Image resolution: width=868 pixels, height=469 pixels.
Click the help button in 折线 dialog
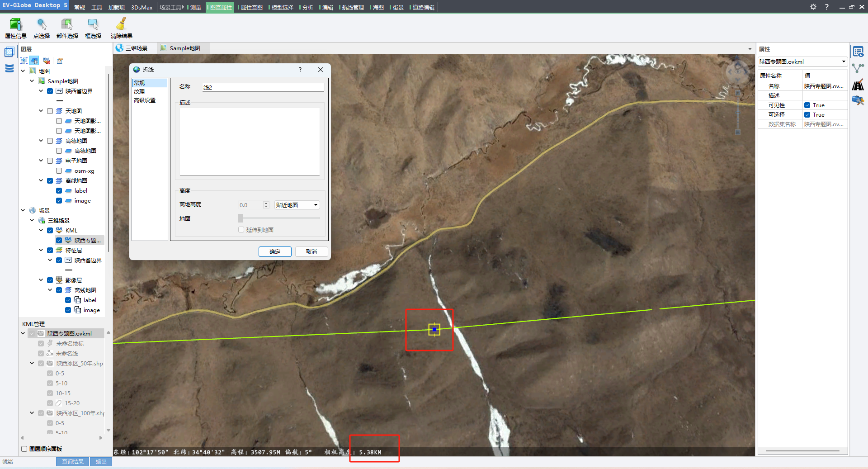tap(300, 70)
